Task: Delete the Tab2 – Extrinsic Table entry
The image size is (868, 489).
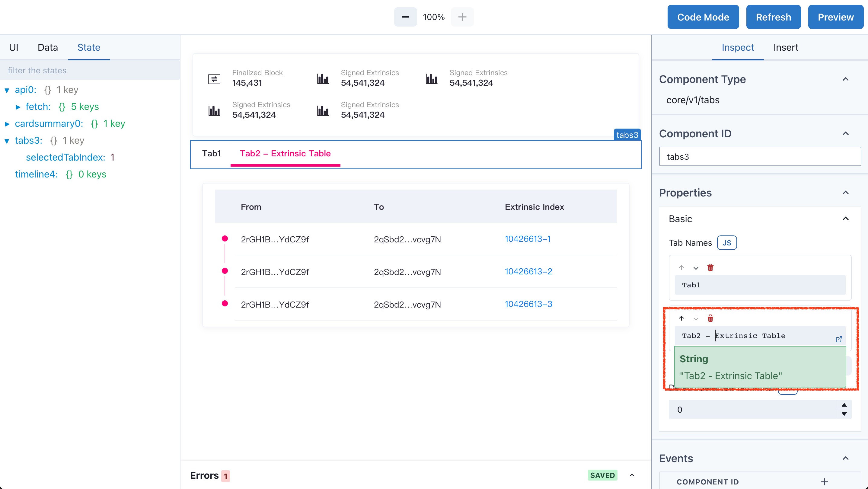Action: [x=710, y=318]
